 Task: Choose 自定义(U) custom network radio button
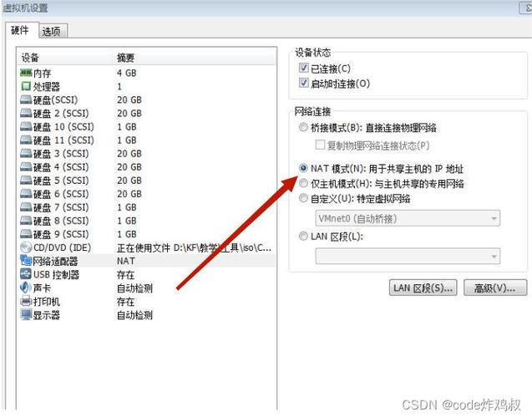tap(303, 198)
